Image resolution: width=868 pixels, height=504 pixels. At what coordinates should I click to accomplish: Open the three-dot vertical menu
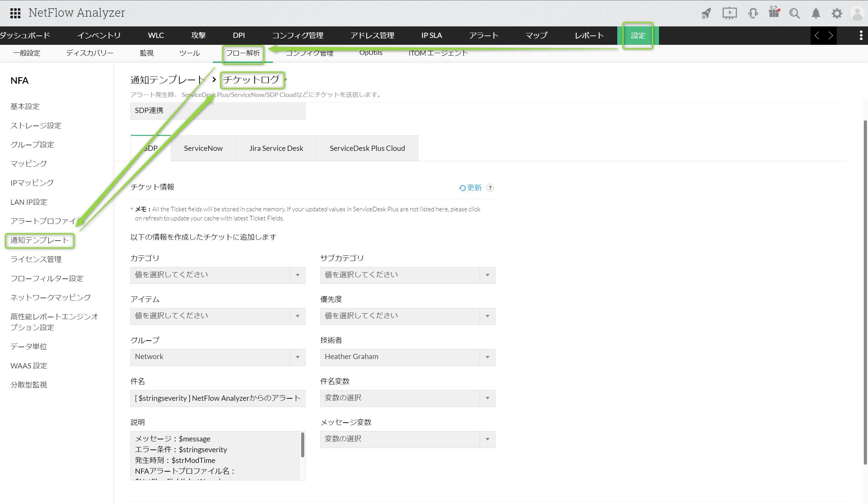861,35
